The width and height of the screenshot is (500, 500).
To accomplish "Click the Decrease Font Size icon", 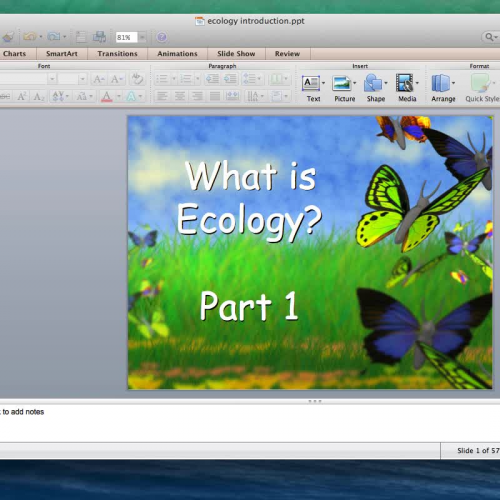I will [x=116, y=79].
